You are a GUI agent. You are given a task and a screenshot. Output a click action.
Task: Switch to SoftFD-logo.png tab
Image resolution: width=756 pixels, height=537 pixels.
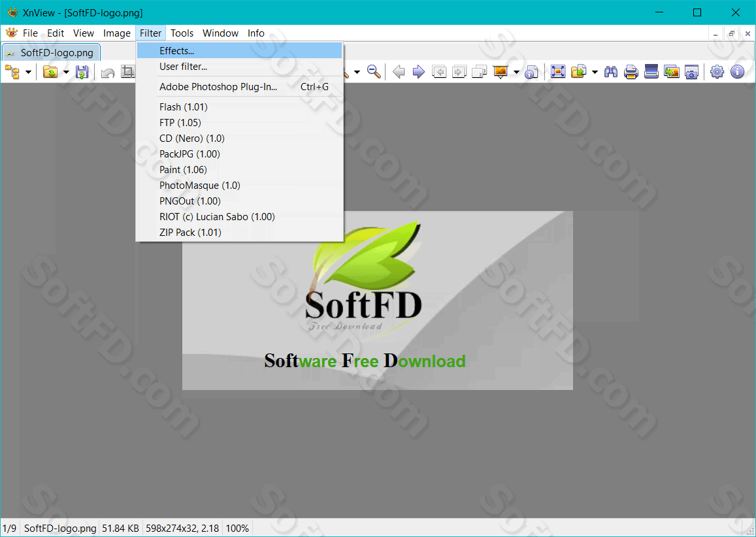(51, 52)
